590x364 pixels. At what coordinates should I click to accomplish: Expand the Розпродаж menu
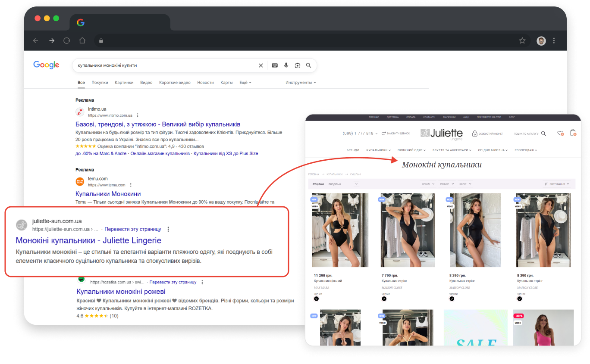coord(526,150)
